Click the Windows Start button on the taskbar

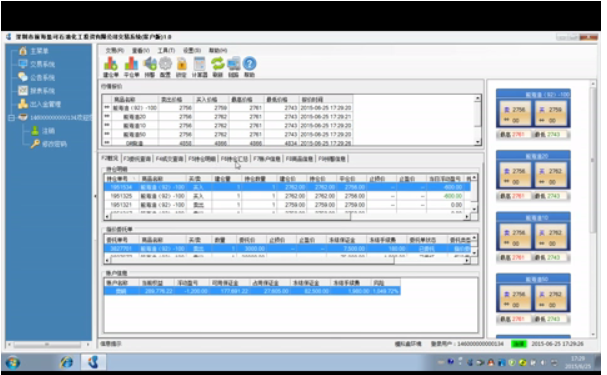point(13,363)
